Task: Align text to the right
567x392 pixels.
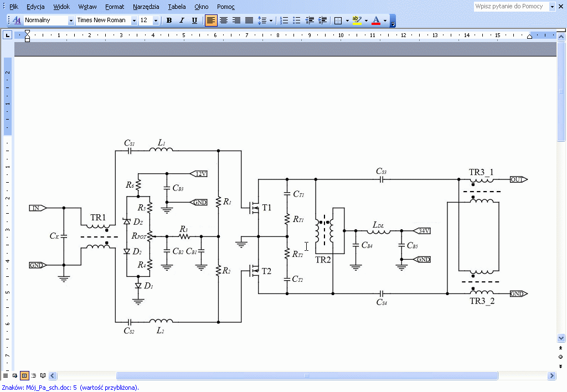Action: pos(236,20)
